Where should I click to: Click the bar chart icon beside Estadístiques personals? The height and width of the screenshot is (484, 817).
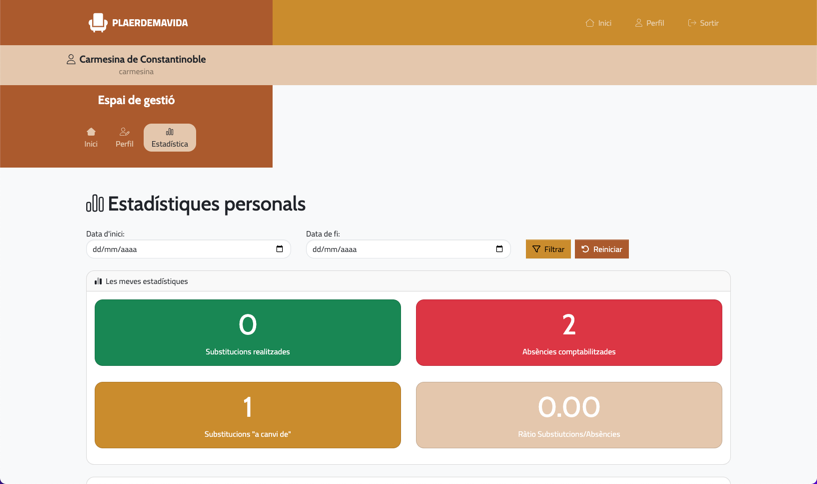(x=95, y=204)
